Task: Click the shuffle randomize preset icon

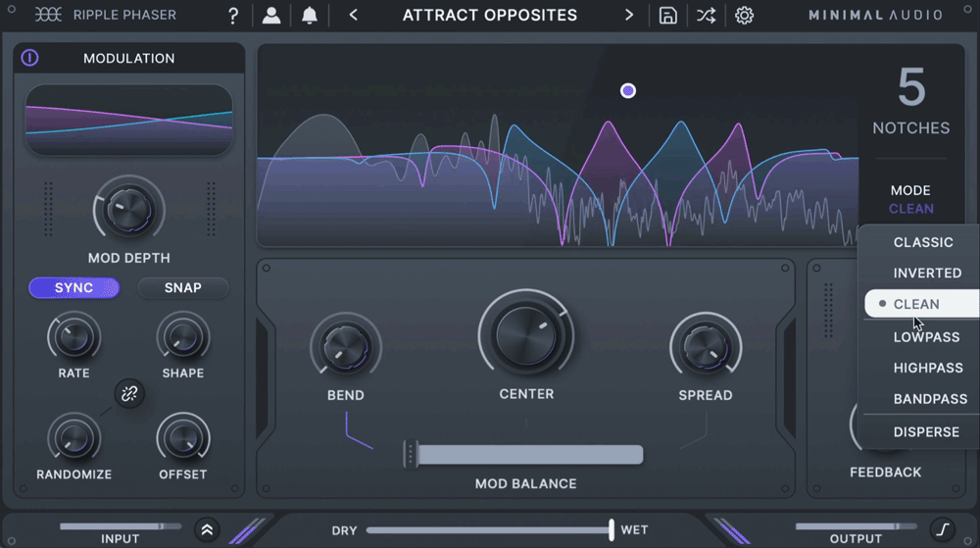Action: tap(707, 16)
